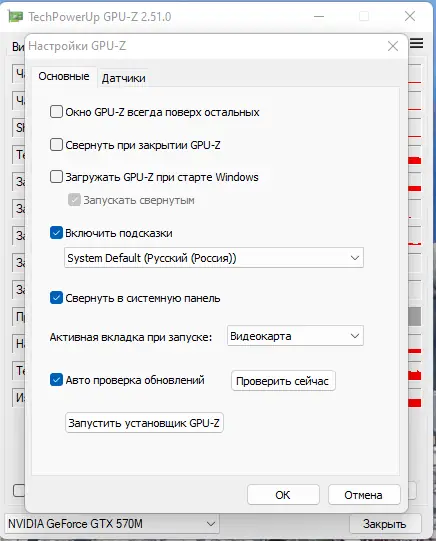436x541 pixels.
Task: Click 'Активная вкладка при запуске:' label
Action: click(x=131, y=337)
